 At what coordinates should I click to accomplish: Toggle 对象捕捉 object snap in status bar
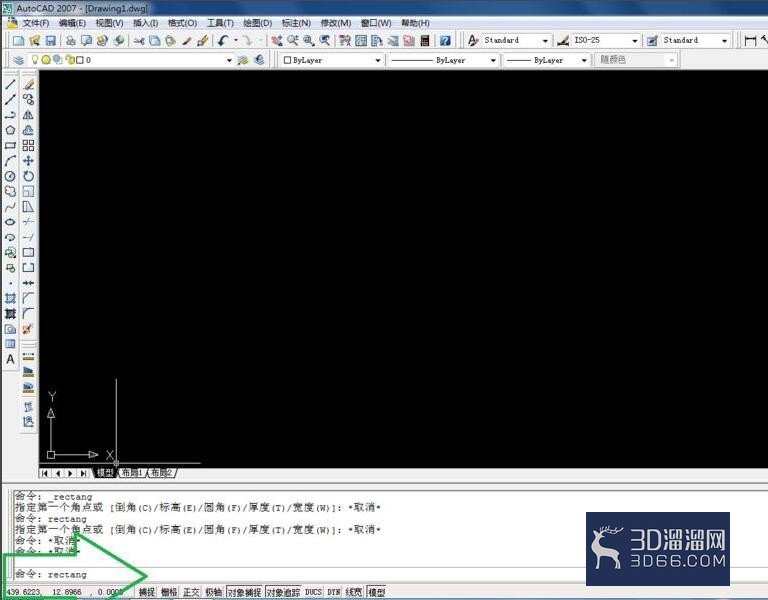(244, 592)
